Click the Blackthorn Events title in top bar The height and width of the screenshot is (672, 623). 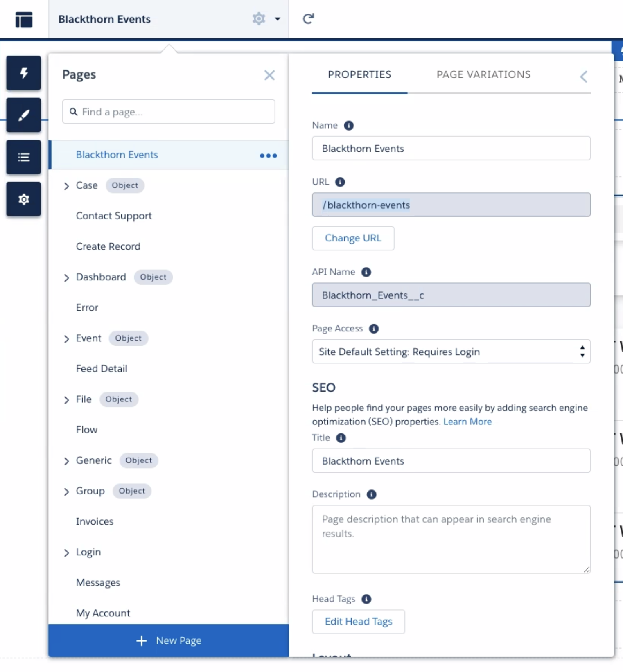tap(104, 19)
